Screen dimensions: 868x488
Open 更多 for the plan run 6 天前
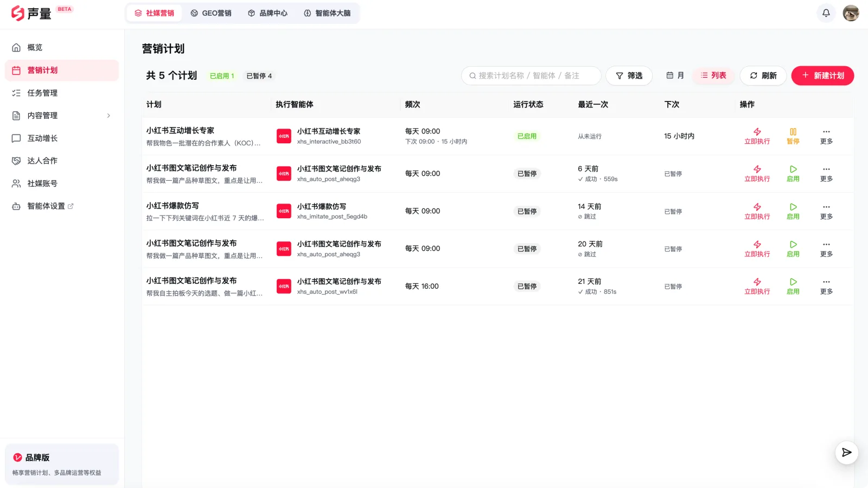tap(826, 174)
